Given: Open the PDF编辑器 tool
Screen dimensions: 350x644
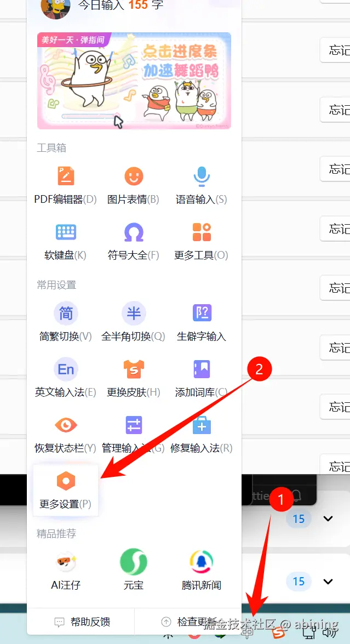Looking at the screenshot, I should click(x=66, y=185).
